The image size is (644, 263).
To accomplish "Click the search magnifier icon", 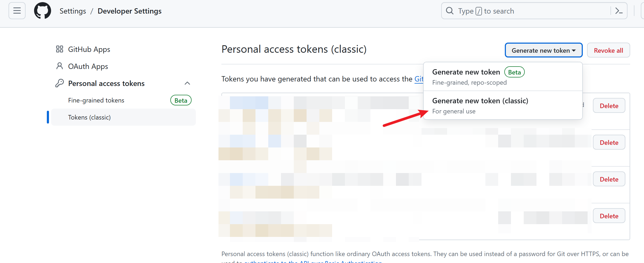I will point(450,11).
